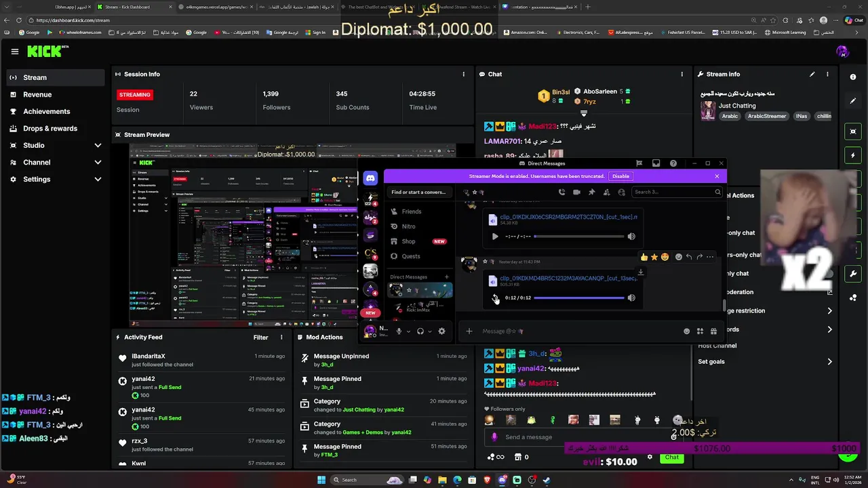
Task: Dismiss the Streamer Mode banner
Action: [x=717, y=176]
